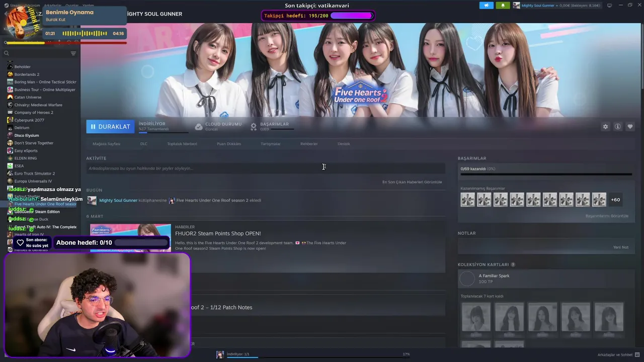Image resolution: width=644 pixels, height=362 pixels.
Task: Open Catan Universe from the library
Action: 28,97
